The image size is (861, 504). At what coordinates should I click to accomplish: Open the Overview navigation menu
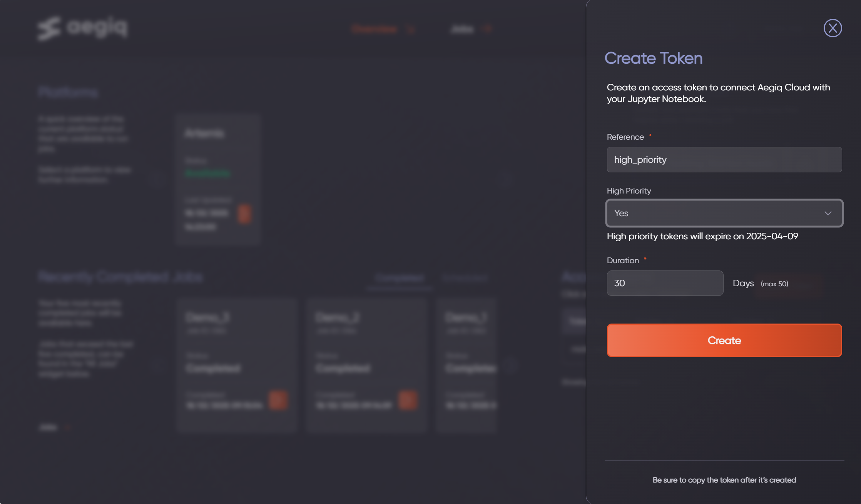pos(374,29)
